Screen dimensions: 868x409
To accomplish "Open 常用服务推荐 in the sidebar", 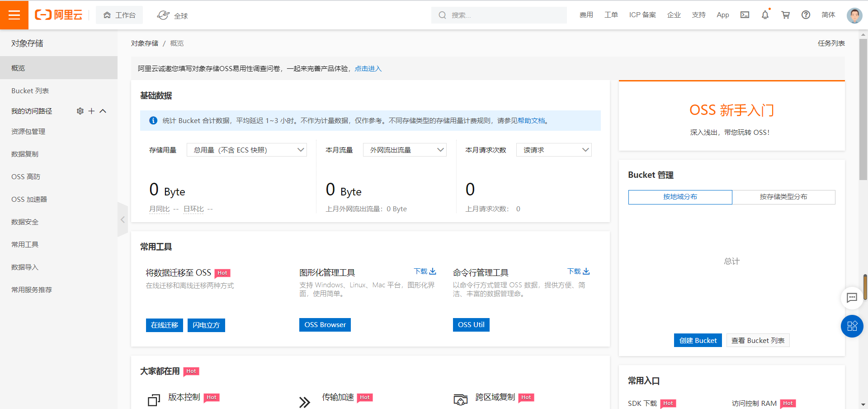I will (59, 290).
